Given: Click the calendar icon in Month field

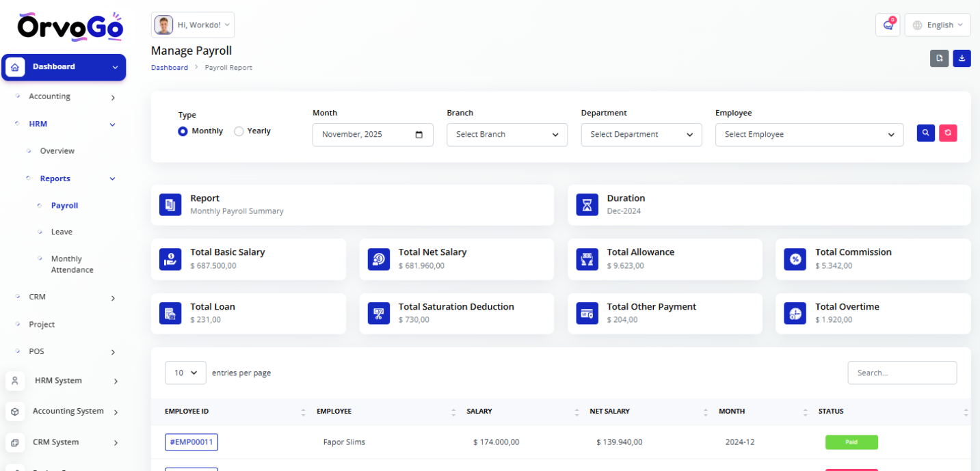Looking at the screenshot, I should (x=419, y=135).
